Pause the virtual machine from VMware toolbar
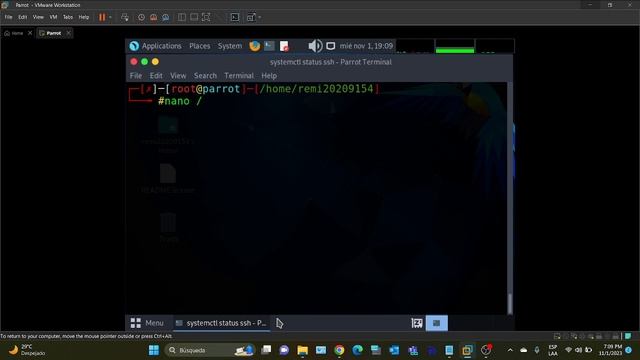The width and height of the screenshot is (640, 360). point(102,17)
